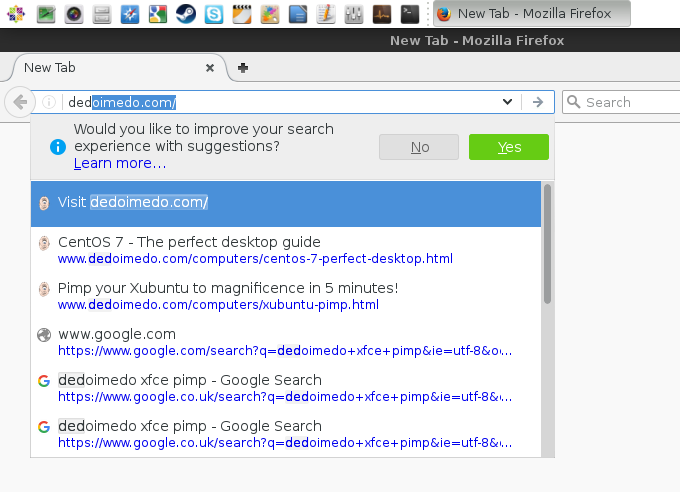This screenshot has height=492, width=680.
Task: Open the audio mixer sliders app
Action: (354, 14)
